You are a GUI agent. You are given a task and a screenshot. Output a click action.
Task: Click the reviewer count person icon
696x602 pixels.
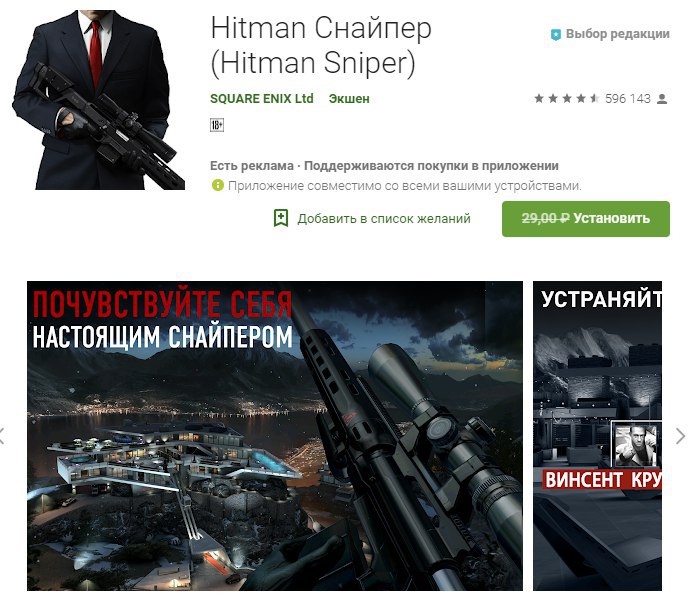662,99
